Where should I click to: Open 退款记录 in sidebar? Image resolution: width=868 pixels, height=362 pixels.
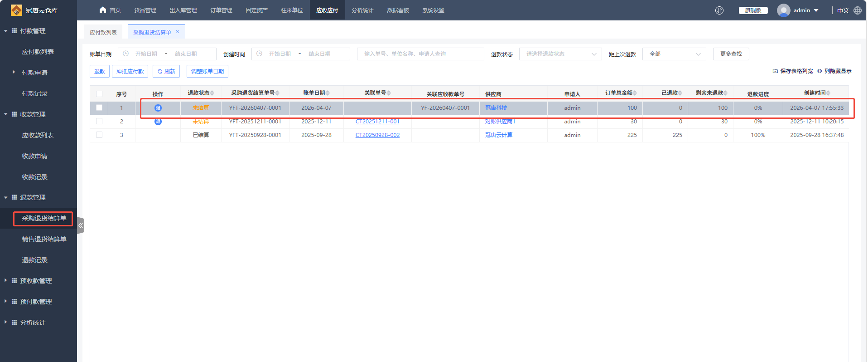click(x=35, y=260)
